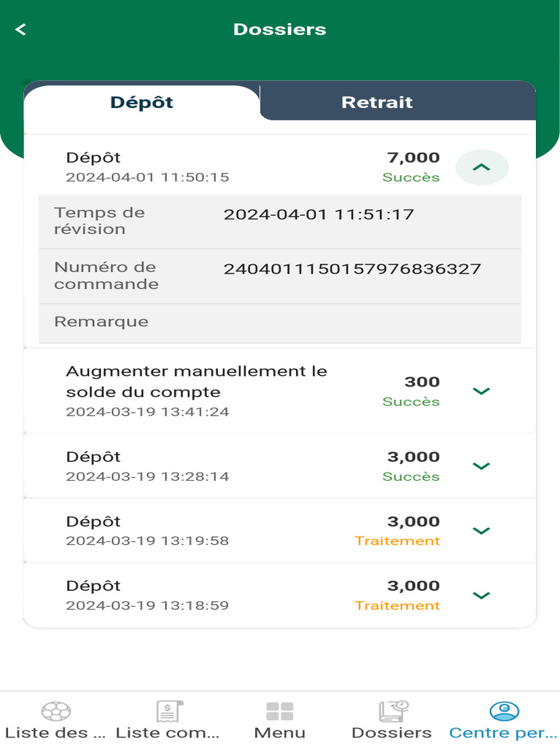Expand the 13:19:58 deposit entry
Screen dimensions: 560x747
(x=481, y=530)
